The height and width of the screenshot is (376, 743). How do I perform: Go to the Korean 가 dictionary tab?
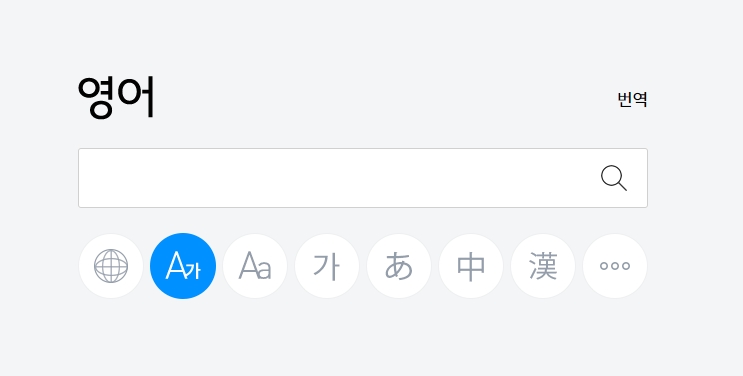click(x=327, y=266)
